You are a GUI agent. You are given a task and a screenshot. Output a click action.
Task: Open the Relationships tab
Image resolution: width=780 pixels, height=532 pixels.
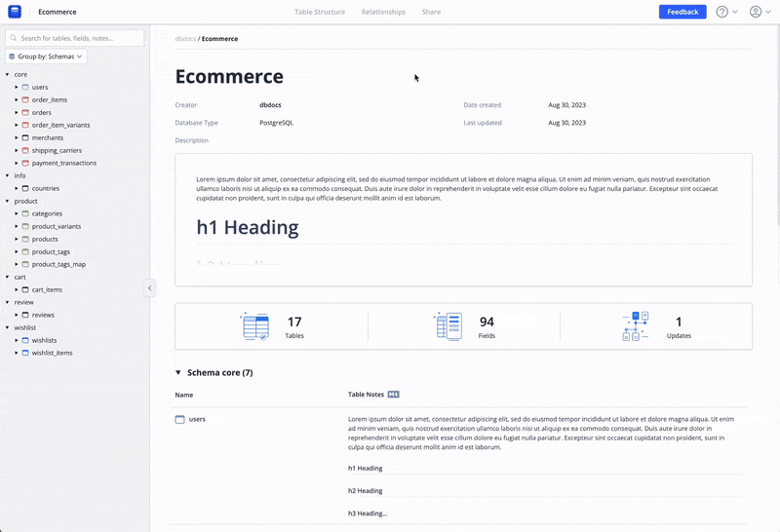pyautogui.click(x=383, y=12)
